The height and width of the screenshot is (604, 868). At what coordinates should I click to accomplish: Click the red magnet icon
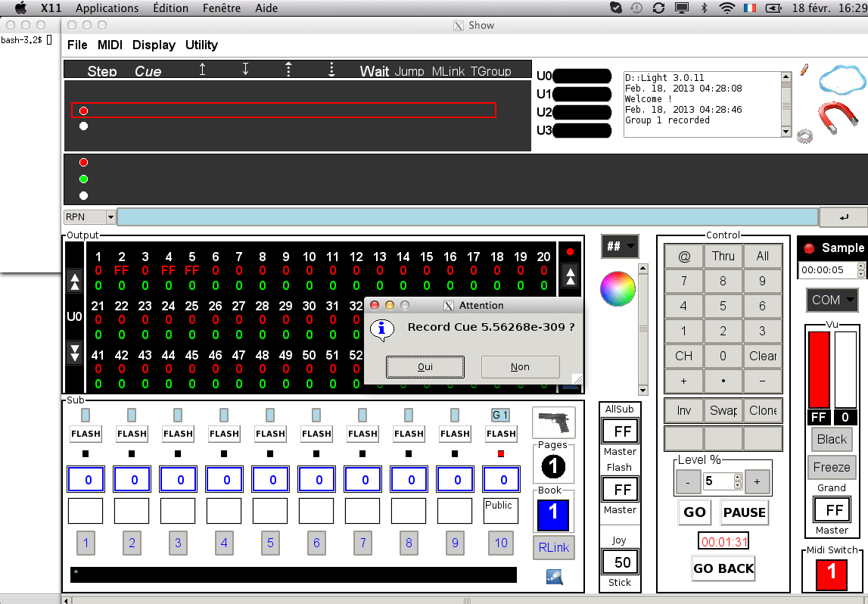click(840, 119)
